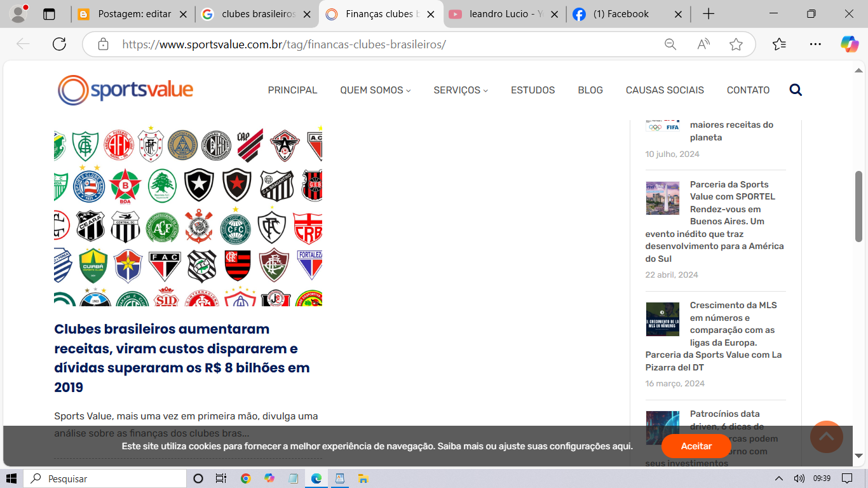
Task: Click the 22 abril, 2024 date text
Action: [672, 275]
